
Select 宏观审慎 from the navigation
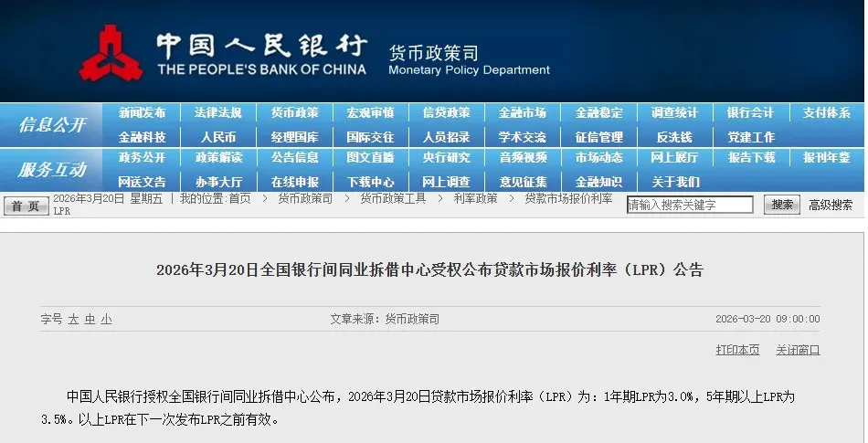370,113
